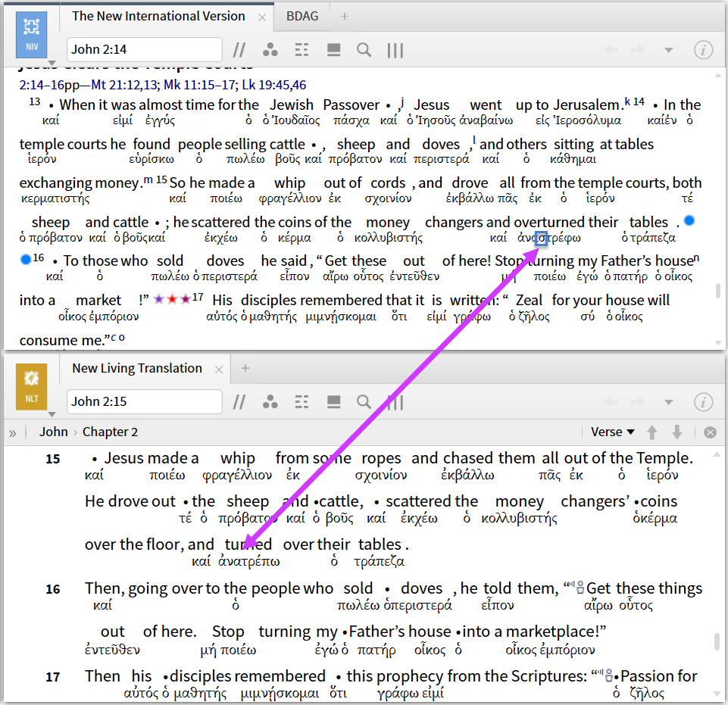Viewport: 728px width, 705px height.
Task: Open the Verse navigation dropdown
Action: point(612,432)
